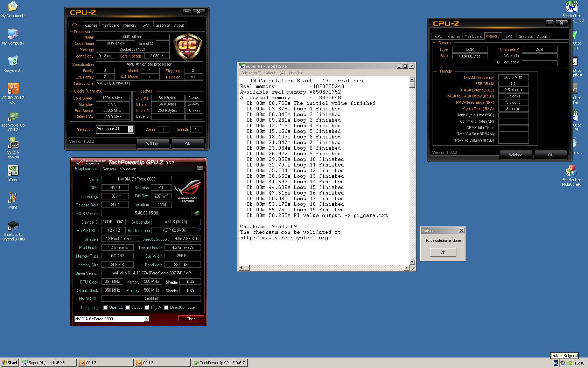Select the TechPowerUp GPU-Z desktop icon
Viewport: 588px width, 368px height.
(x=13, y=121)
